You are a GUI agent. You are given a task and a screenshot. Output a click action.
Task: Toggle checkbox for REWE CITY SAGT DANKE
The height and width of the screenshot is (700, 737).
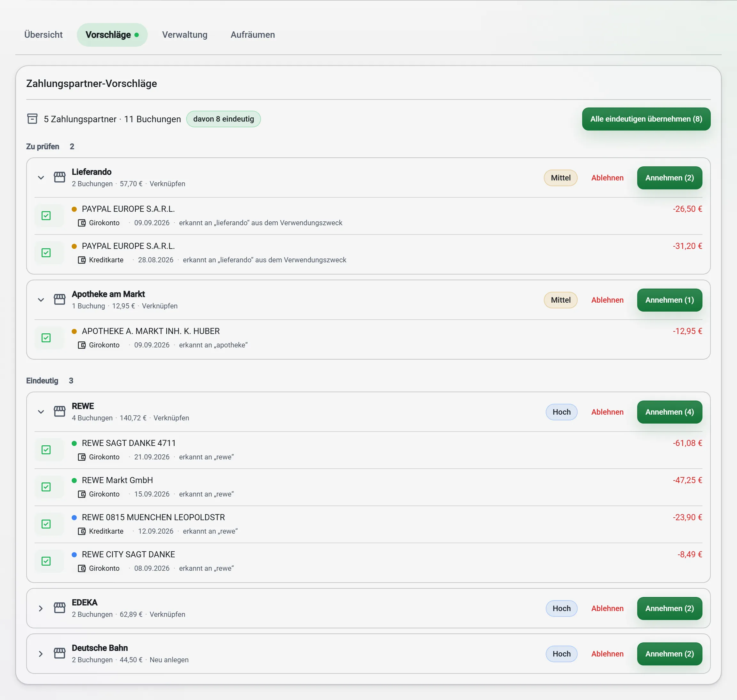pyautogui.click(x=46, y=561)
